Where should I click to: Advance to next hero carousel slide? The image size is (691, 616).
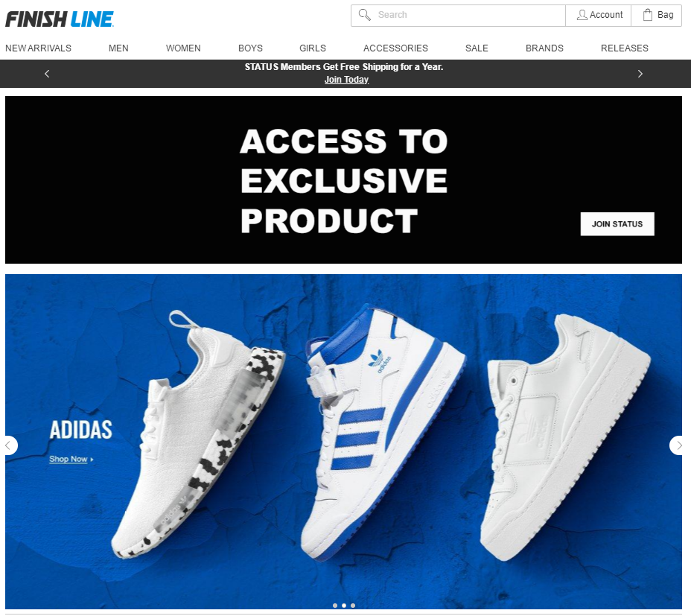(678, 445)
